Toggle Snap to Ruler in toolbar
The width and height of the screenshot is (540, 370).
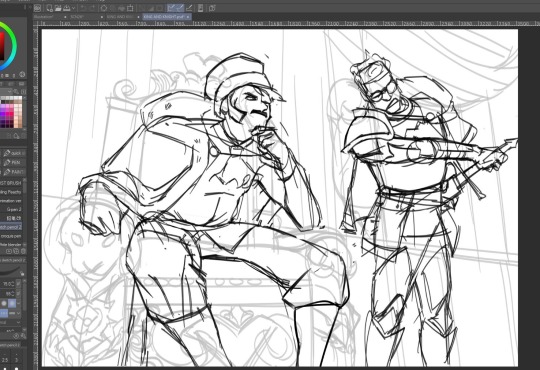[171, 8]
